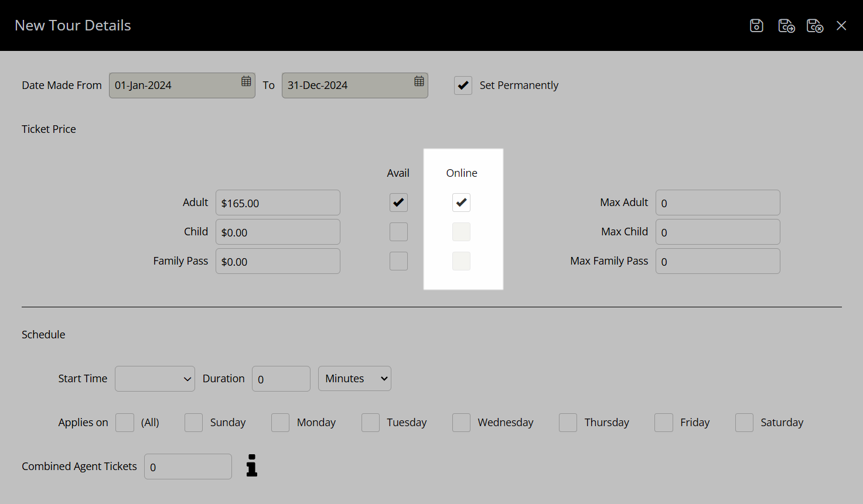The height and width of the screenshot is (504, 863).
Task: Click the Duration value field
Action: click(x=281, y=379)
